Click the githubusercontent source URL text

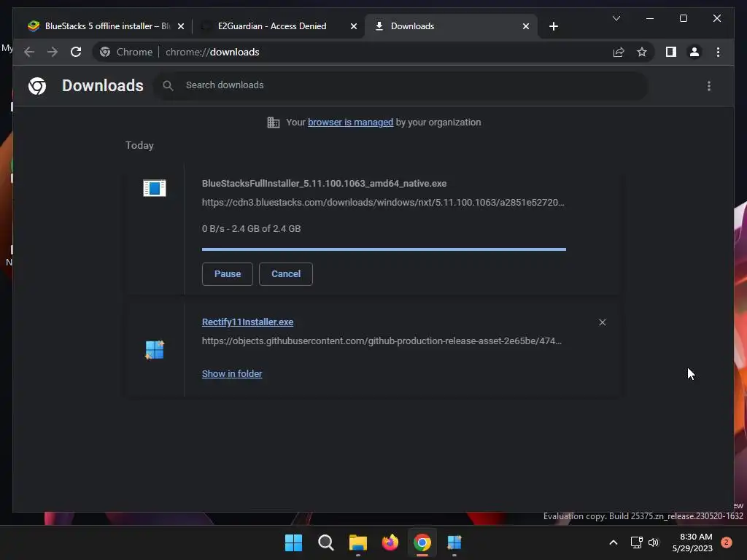click(382, 341)
